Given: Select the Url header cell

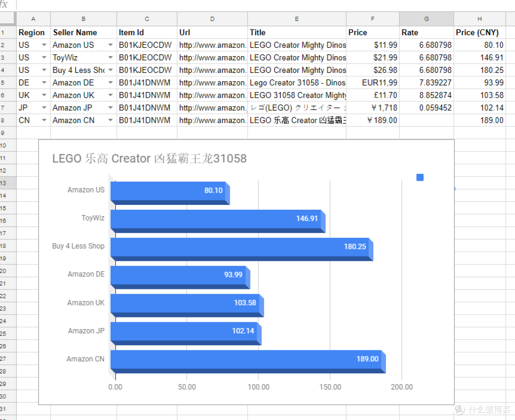Looking at the screenshot, I should coord(213,32).
